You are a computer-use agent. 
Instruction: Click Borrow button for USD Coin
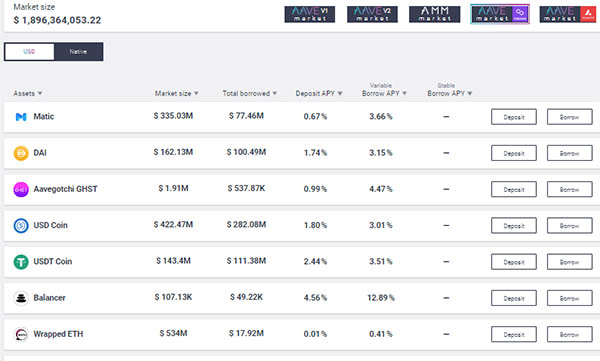coord(569,225)
